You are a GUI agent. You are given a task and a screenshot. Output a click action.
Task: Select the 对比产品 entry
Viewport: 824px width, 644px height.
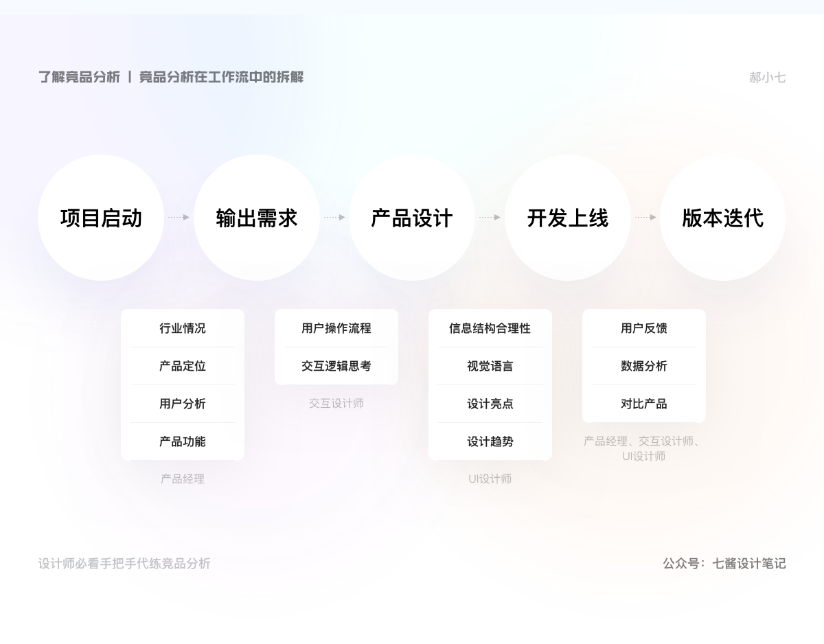tap(644, 404)
